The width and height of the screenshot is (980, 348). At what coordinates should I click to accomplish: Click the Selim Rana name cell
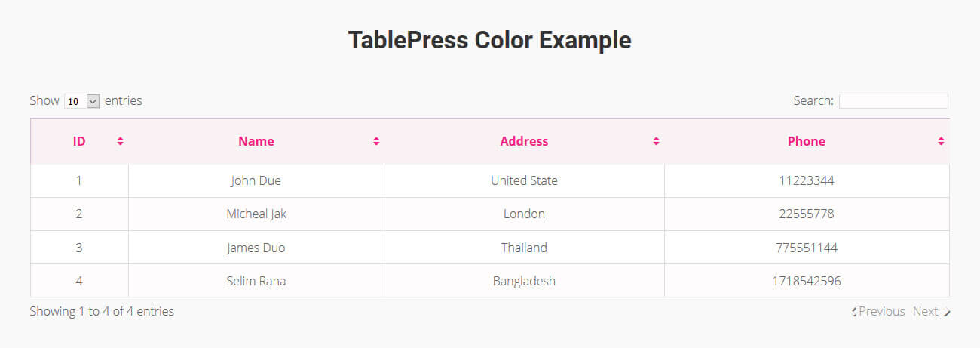pyautogui.click(x=256, y=281)
